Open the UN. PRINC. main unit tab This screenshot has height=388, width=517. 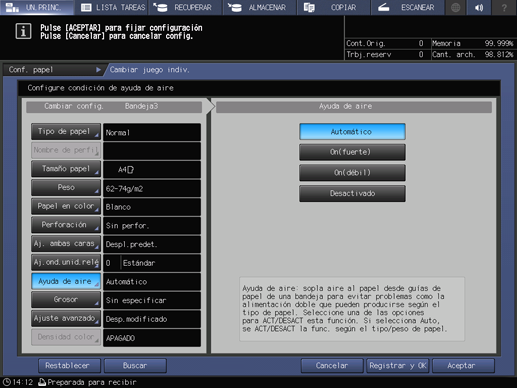(x=37, y=7)
